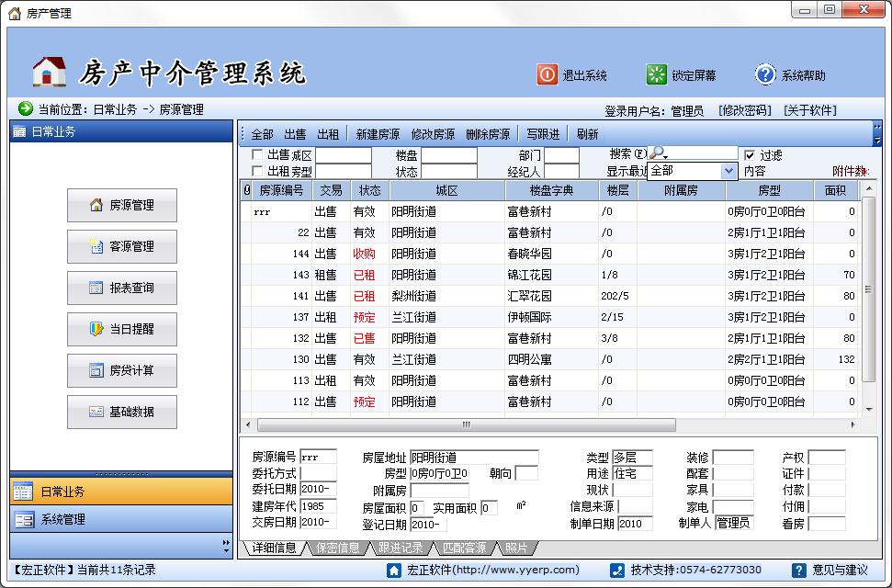Image resolution: width=892 pixels, height=588 pixels.
Task: Click the 修改密码 link
Action: click(x=744, y=110)
